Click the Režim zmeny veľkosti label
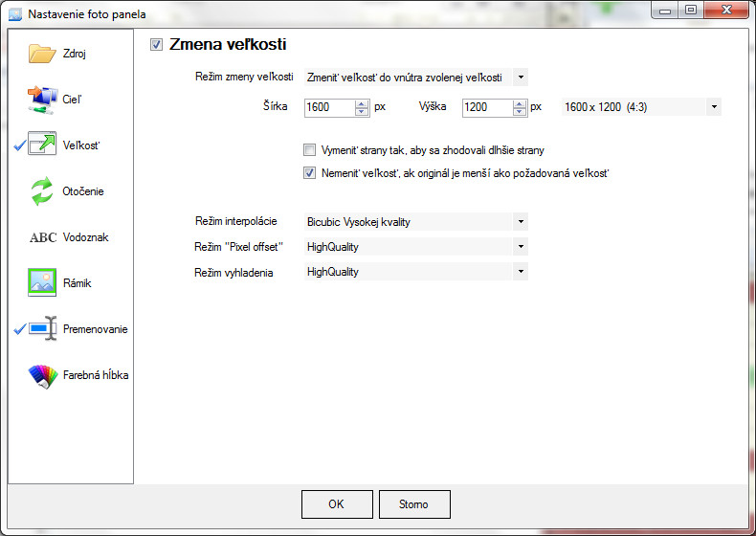 tap(244, 77)
